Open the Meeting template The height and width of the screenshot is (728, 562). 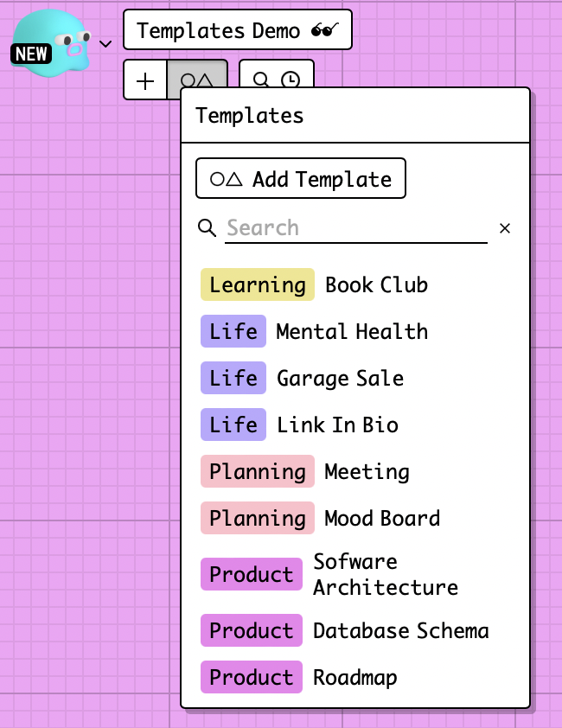coord(367,472)
